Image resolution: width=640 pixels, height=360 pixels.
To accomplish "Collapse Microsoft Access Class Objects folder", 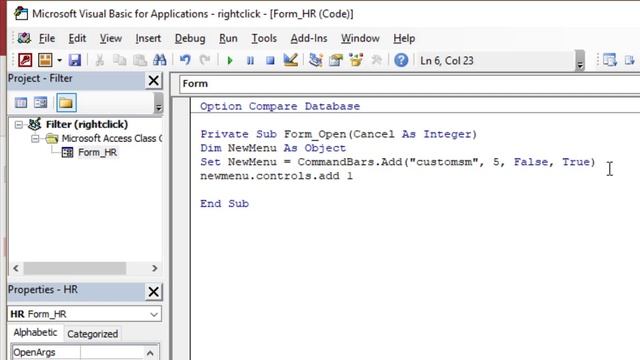I will pos(36,139).
